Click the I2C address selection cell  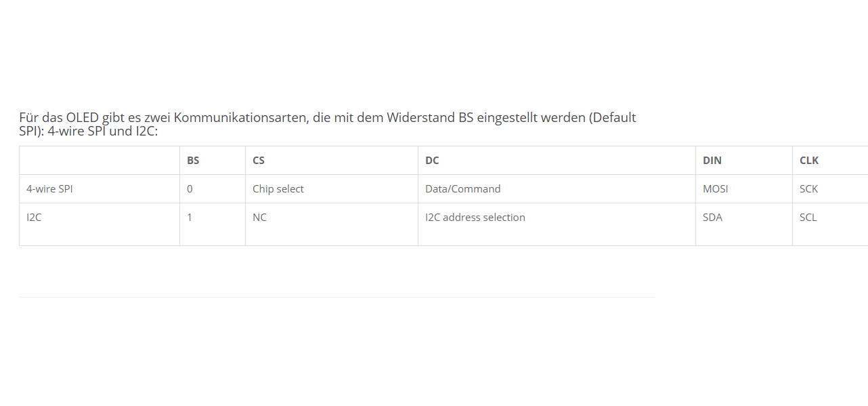pyautogui.click(x=475, y=218)
